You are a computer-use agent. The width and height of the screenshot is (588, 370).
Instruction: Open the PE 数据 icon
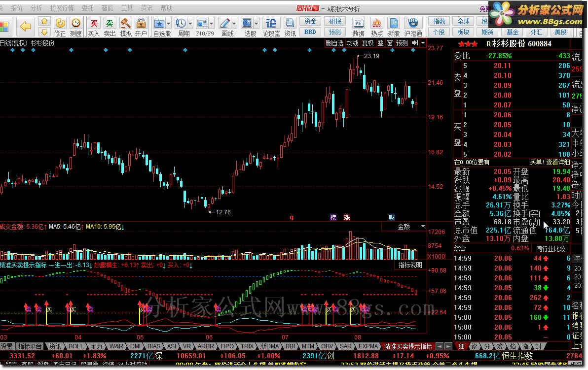(359, 23)
